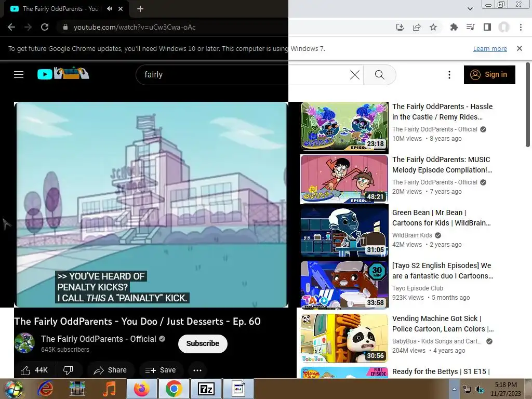Close The Fairly OddParents tab

tap(121, 9)
